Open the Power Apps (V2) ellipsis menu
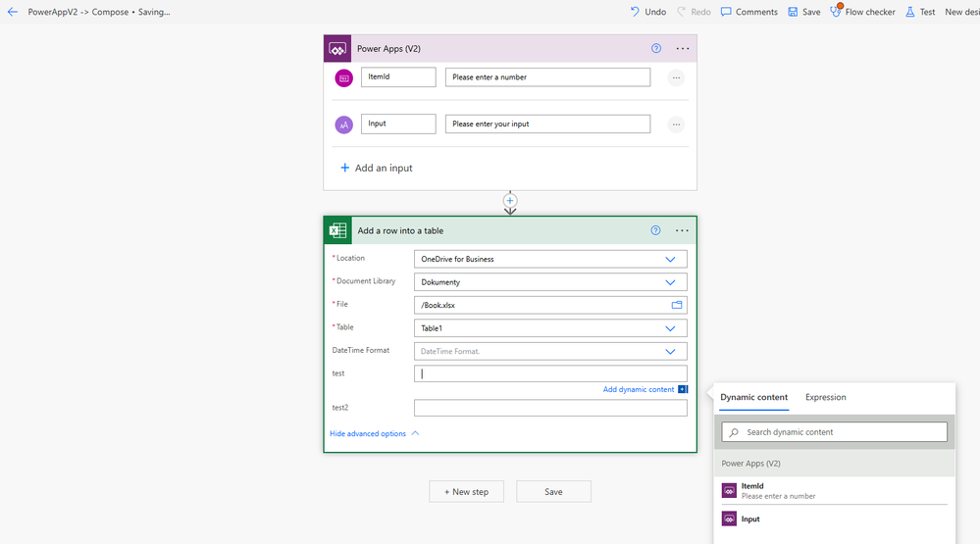The width and height of the screenshot is (980, 544). coord(683,48)
